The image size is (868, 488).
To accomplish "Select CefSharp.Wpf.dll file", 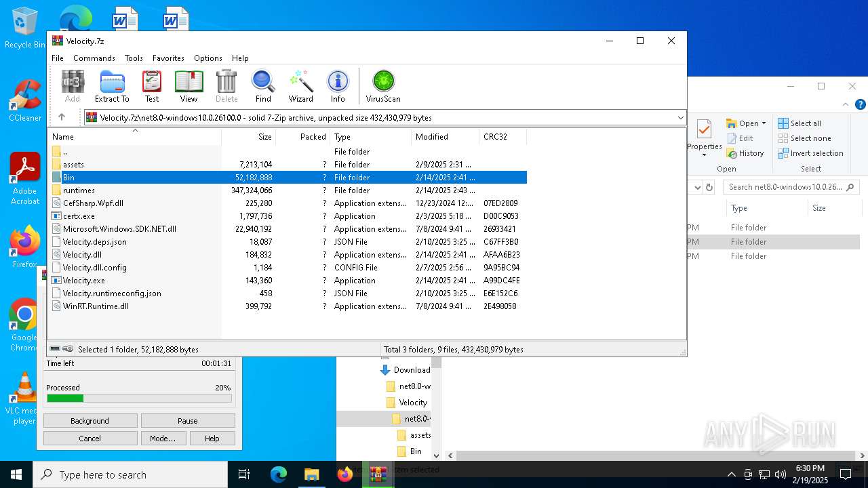I will [x=288, y=203].
